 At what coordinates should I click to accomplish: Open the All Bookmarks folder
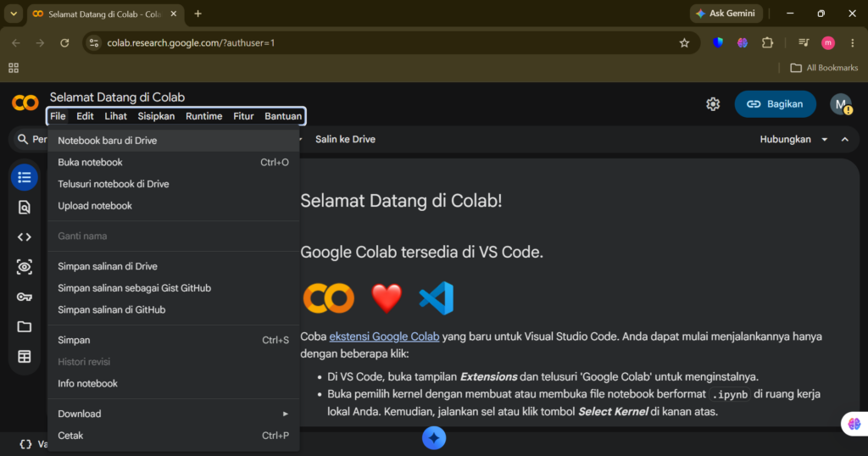[824, 68]
